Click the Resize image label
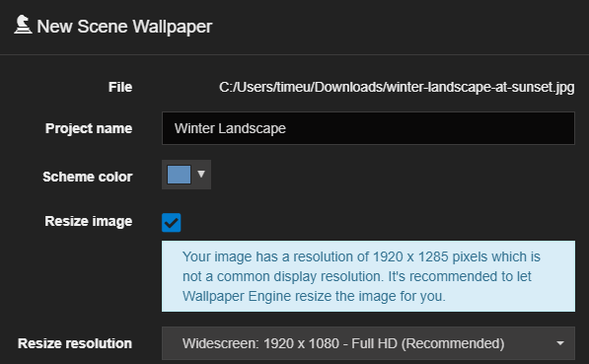This screenshot has width=589, height=364. coord(88,221)
